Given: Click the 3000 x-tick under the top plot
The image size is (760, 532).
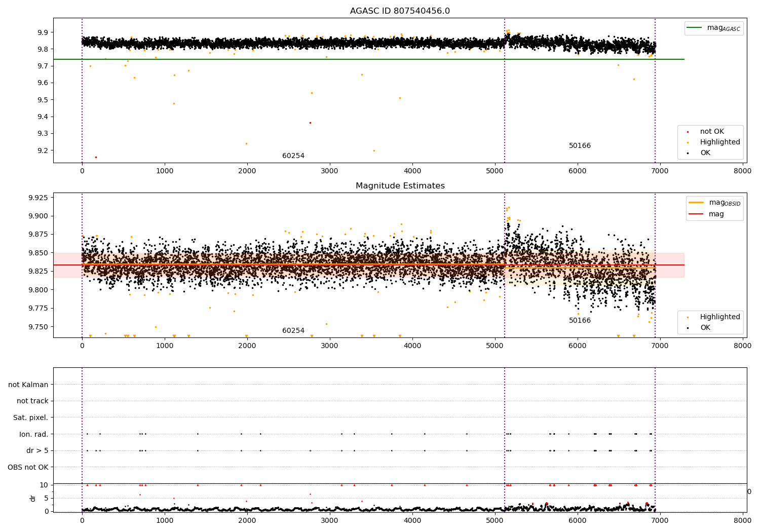Looking at the screenshot, I should pos(330,171).
